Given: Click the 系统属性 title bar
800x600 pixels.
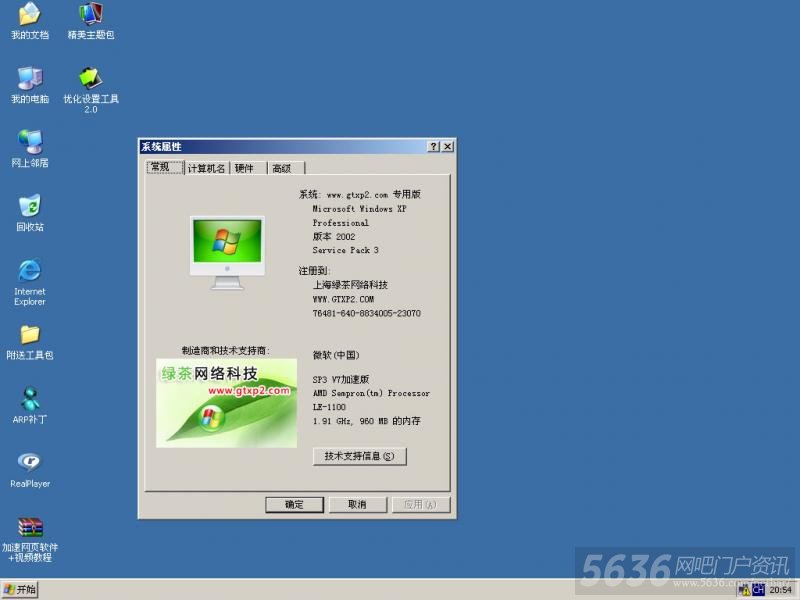Looking at the screenshot, I should click(283, 146).
